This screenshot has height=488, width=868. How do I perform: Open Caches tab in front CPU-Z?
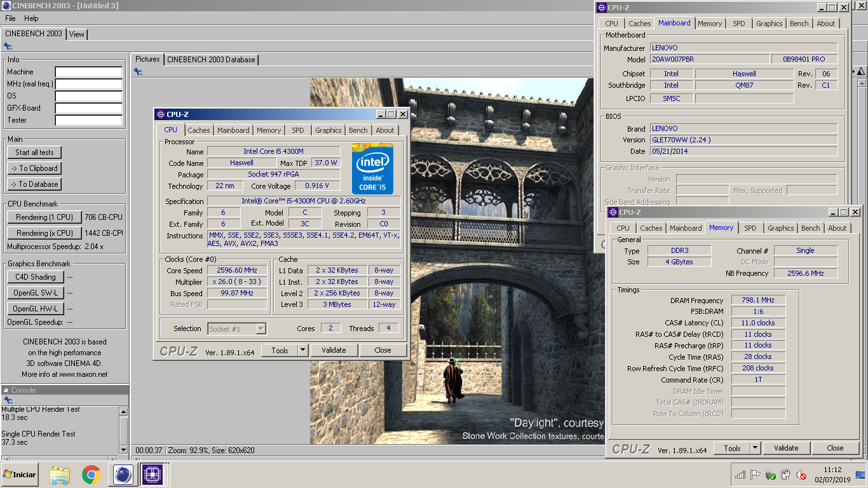(199, 130)
